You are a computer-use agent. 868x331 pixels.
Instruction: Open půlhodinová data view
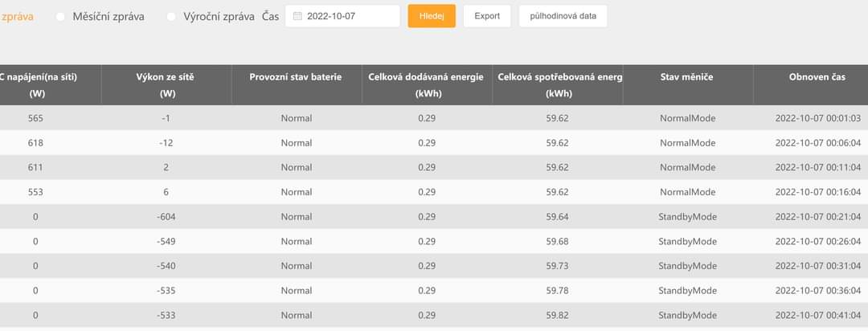[x=563, y=16]
